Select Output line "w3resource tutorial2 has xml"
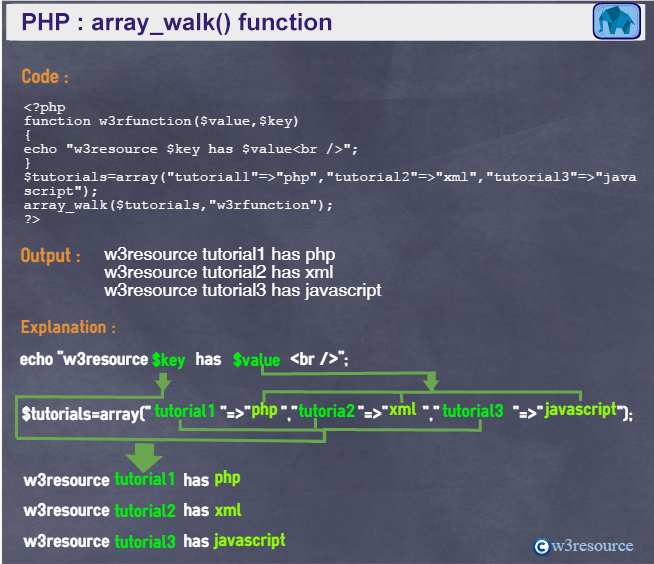Image resolution: width=654 pixels, height=564 pixels. pos(219,272)
